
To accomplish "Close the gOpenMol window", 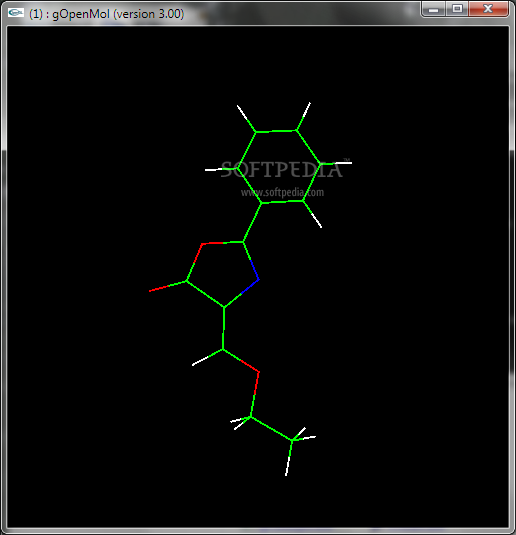I will (x=488, y=9).
